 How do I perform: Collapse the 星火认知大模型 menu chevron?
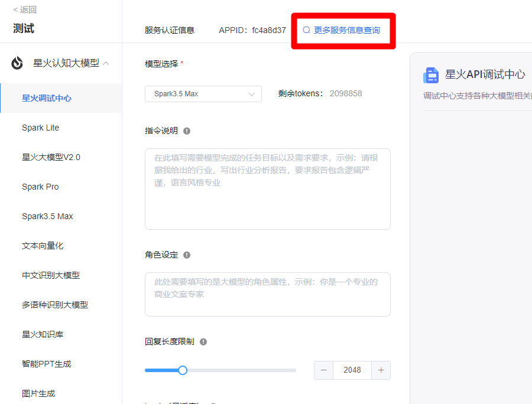point(106,63)
